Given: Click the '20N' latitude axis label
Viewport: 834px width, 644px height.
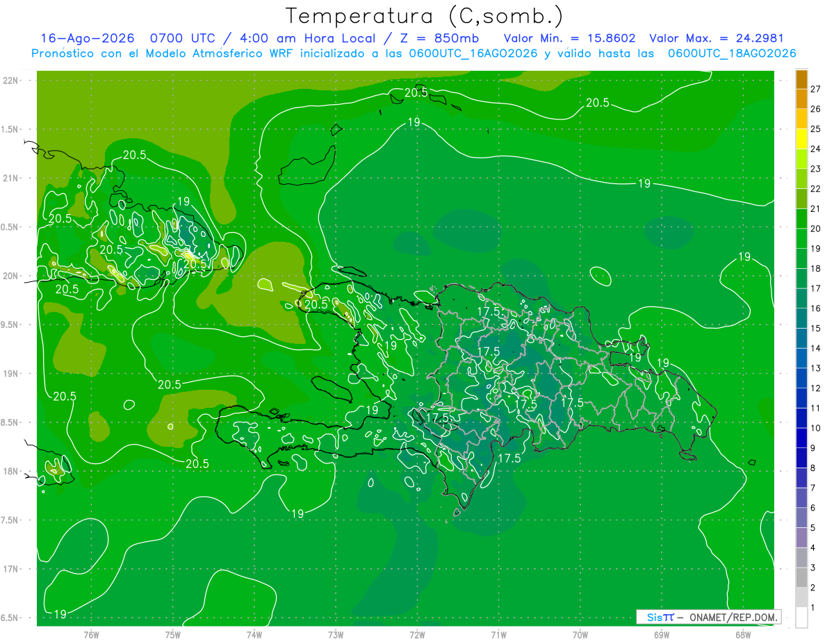Looking at the screenshot, I should (10, 276).
